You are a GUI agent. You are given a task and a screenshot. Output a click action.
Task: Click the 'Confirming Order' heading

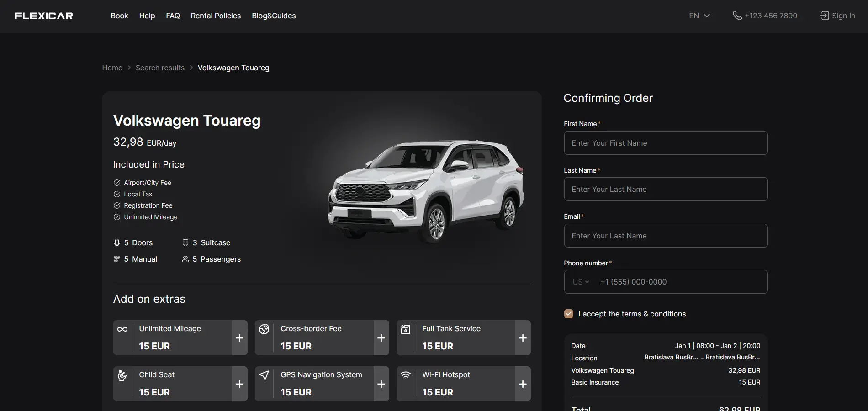coord(608,98)
